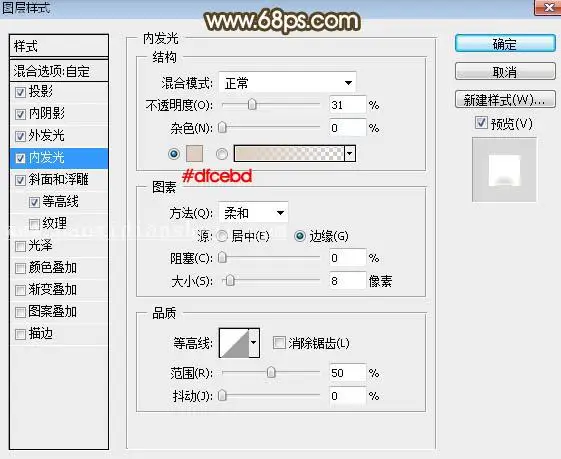Enable the 光泽 satin checkbox
The image size is (561, 459).
pos(20,246)
